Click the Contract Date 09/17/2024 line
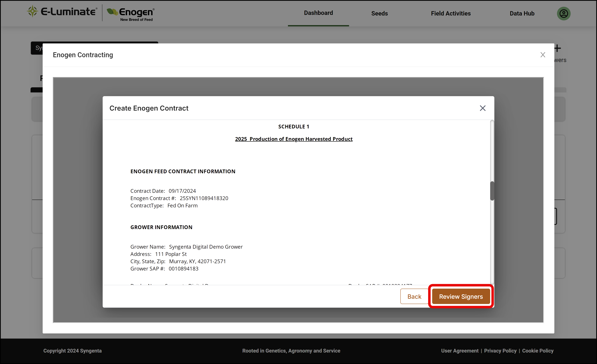 click(163, 191)
